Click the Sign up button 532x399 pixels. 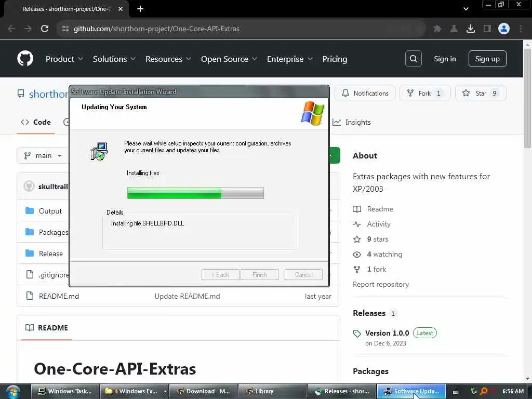(x=487, y=59)
